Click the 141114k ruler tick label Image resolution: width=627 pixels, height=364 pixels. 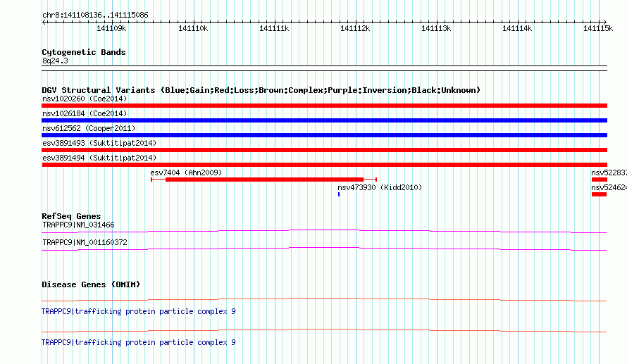[517, 28]
